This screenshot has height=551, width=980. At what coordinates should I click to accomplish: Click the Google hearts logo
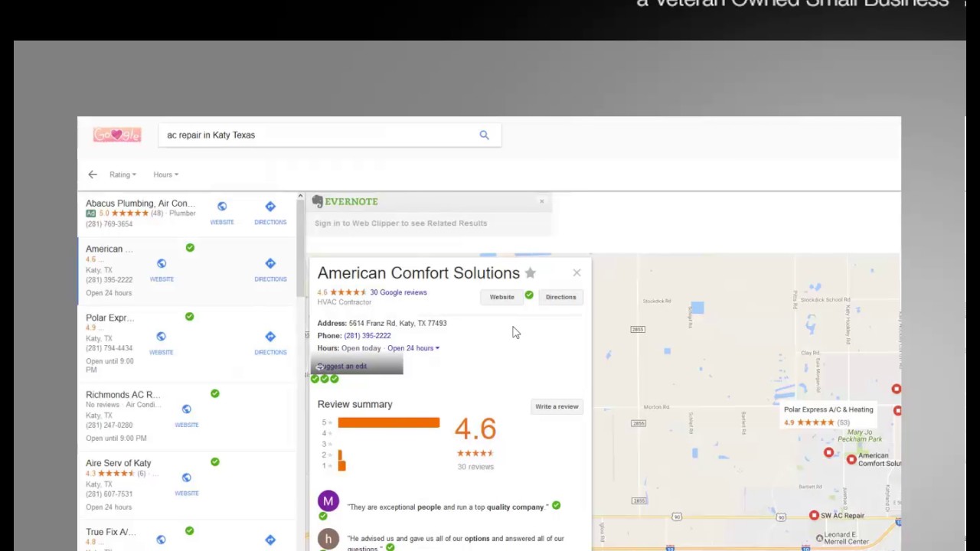[117, 135]
